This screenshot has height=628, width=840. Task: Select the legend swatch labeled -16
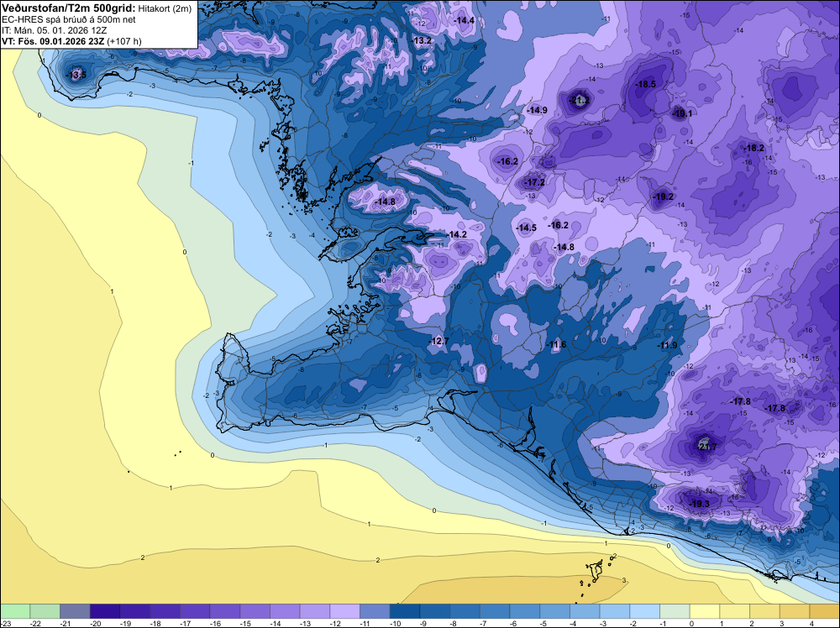(x=225, y=611)
